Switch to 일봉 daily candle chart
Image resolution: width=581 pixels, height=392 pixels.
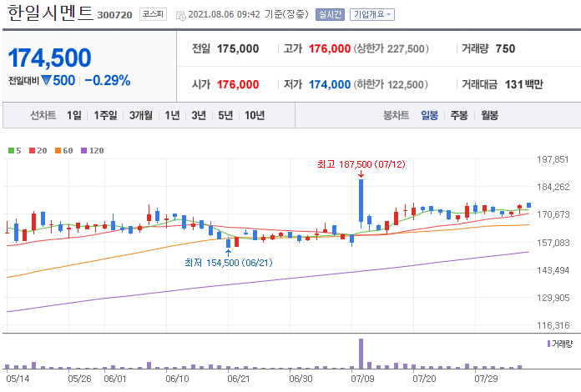pos(429,115)
